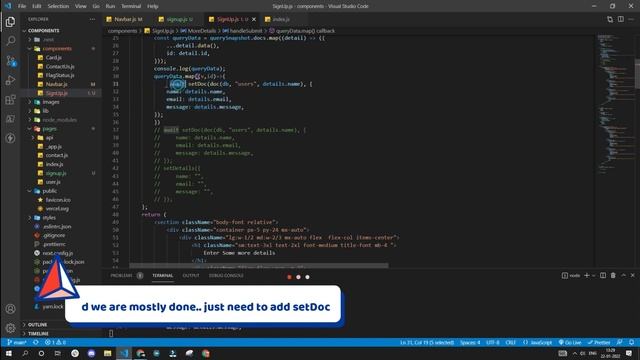This screenshot has width=640, height=360.
Task: Click the line and column indicator
Action: click(427, 342)
